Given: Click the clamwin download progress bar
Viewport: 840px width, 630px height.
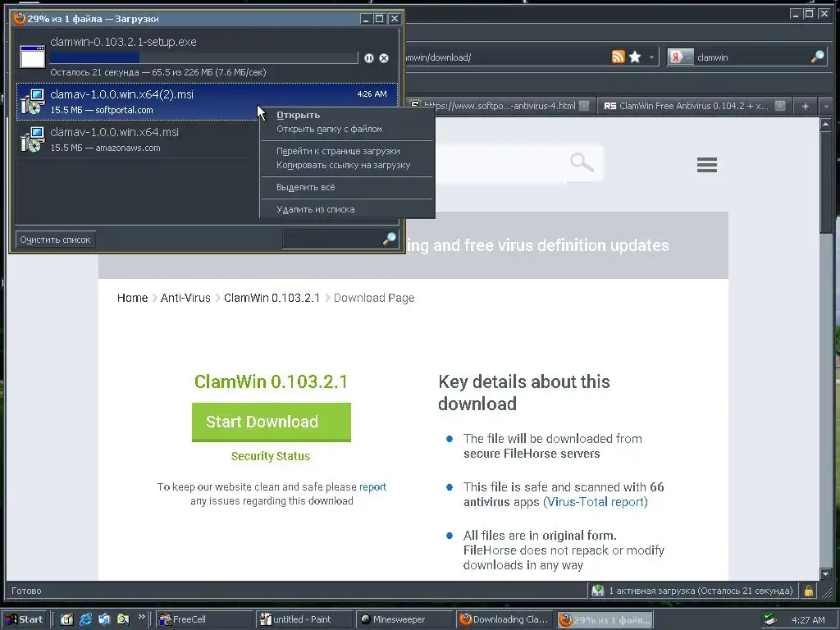Looking at the screenshot, I should (203, 58).
